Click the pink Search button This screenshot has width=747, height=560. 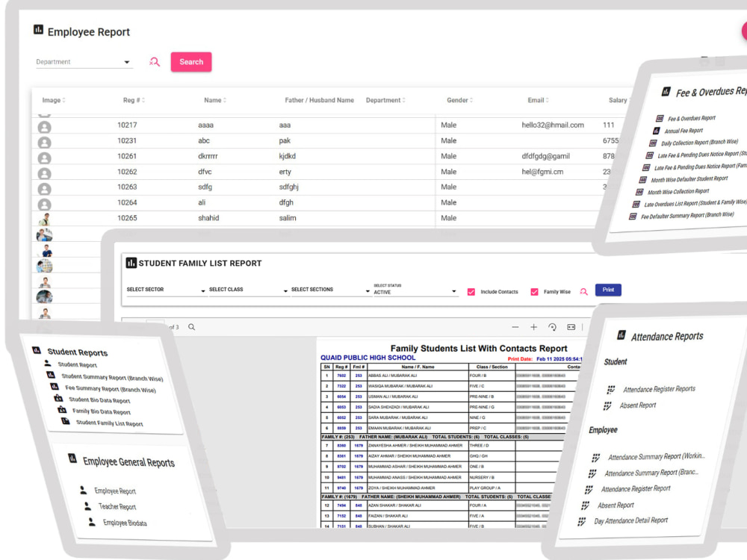click(x=191, y=62)
